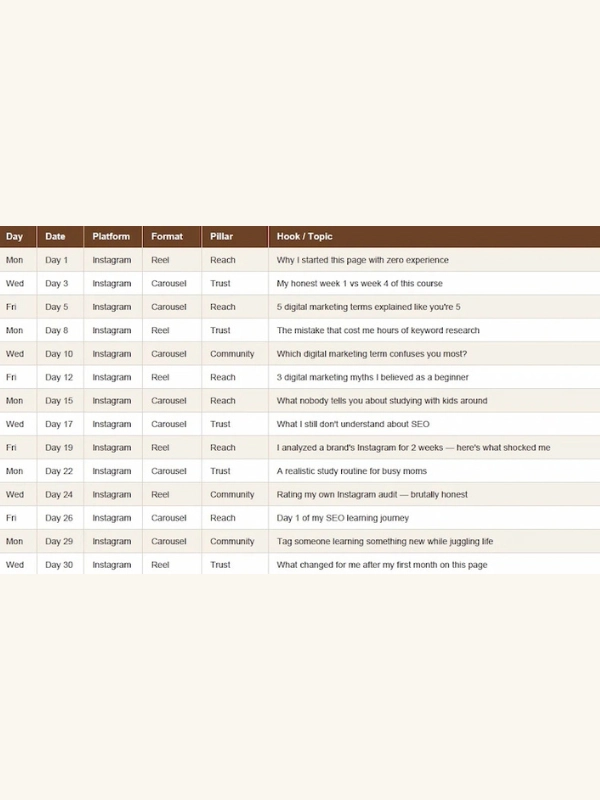
Task: Select the Day 29 date cell
Action: (x=60, y=541)
